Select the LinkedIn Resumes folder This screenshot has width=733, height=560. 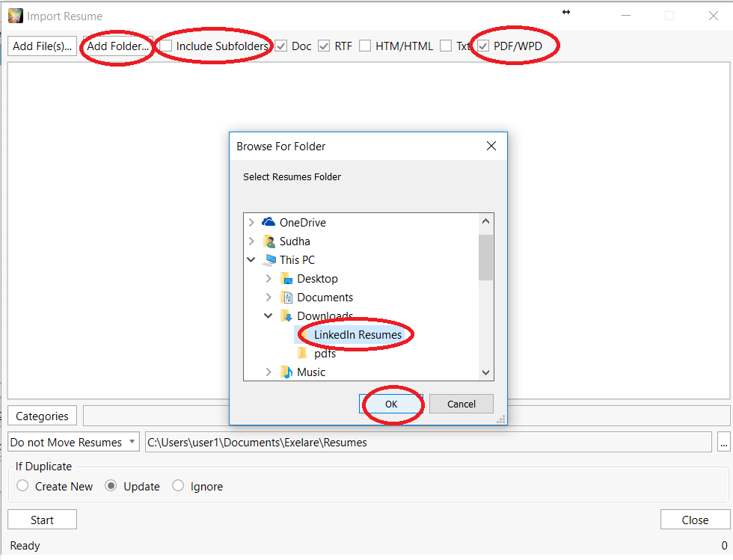[x=358, y=335]
